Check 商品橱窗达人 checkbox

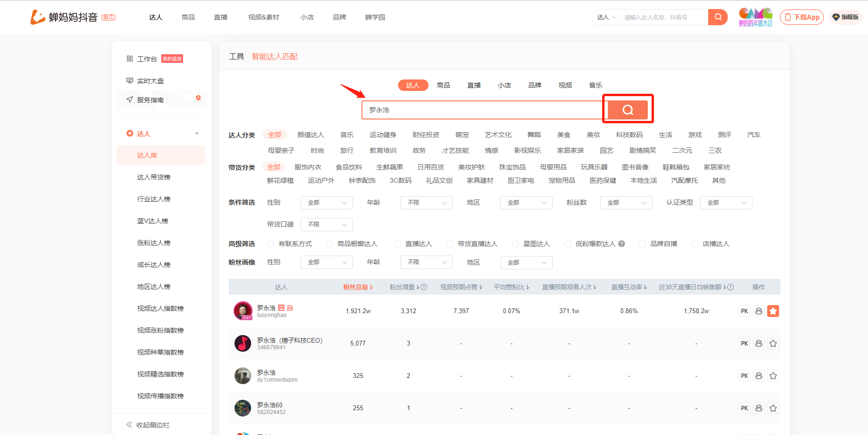coord(330,244)
